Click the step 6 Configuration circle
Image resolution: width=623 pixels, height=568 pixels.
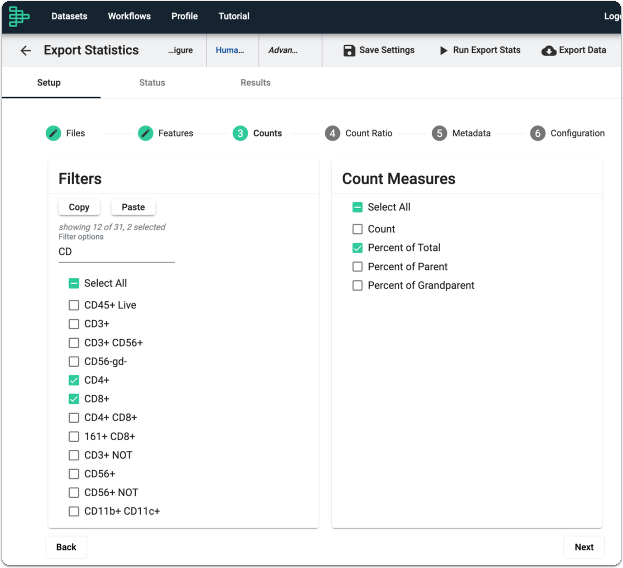pos(537,133)
